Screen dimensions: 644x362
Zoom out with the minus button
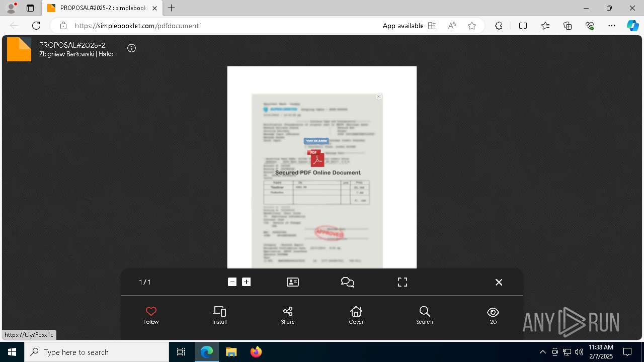pyautogui.click(x=232, y=282)
